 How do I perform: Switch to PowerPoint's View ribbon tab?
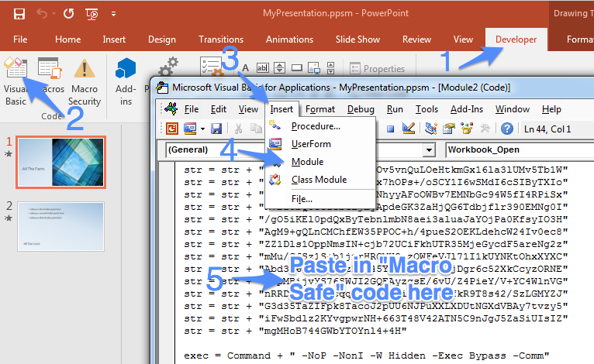coord(463,39)
